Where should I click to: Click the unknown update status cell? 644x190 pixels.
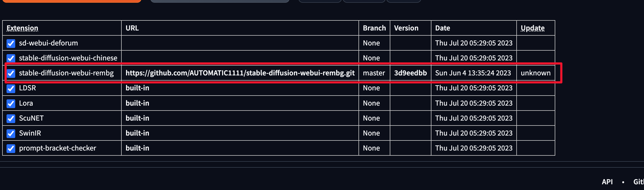pyautogui.click(x=536, y=73)
